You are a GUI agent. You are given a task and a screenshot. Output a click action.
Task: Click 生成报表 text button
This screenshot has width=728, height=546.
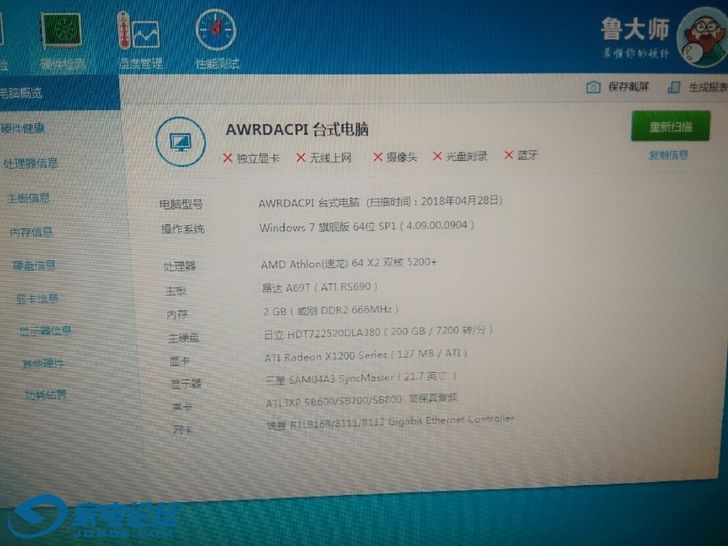pyautogui.click(x=708, y=87)
